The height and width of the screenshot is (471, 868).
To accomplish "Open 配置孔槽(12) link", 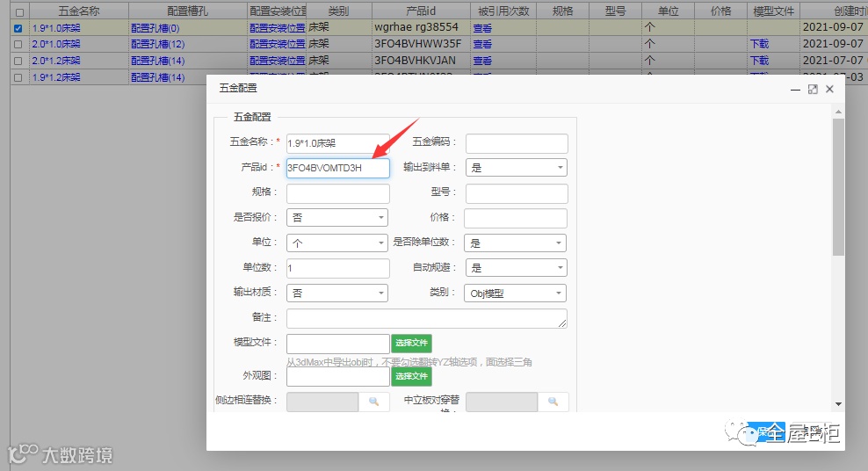I will (158, 44).
